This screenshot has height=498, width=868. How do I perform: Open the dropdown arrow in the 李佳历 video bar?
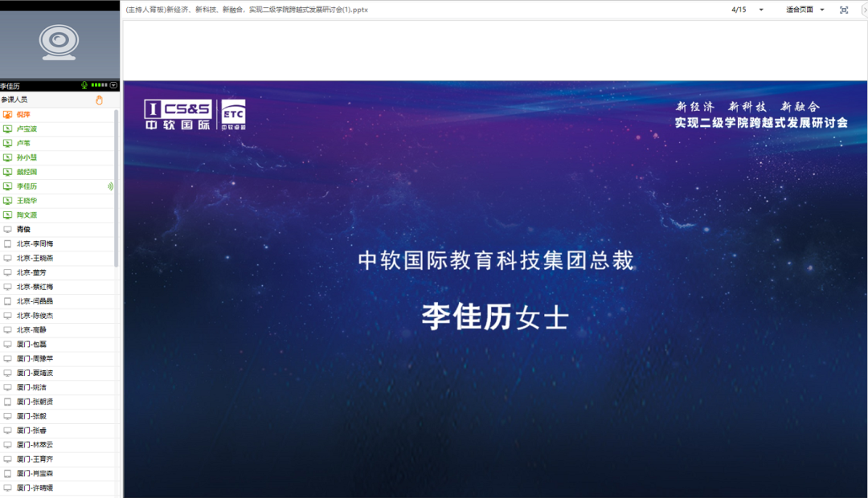[x=113, y=85]
